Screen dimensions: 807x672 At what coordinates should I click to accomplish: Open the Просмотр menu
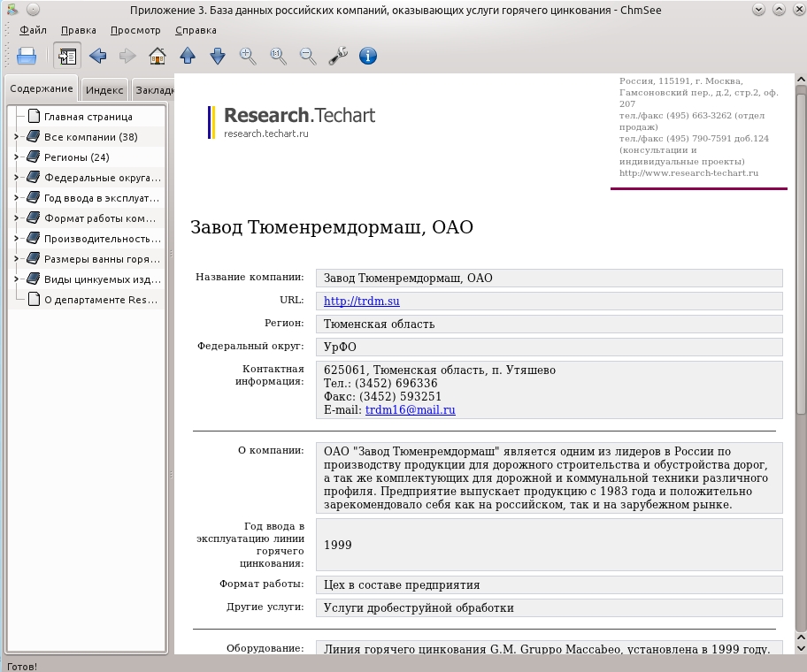[135, 30]
